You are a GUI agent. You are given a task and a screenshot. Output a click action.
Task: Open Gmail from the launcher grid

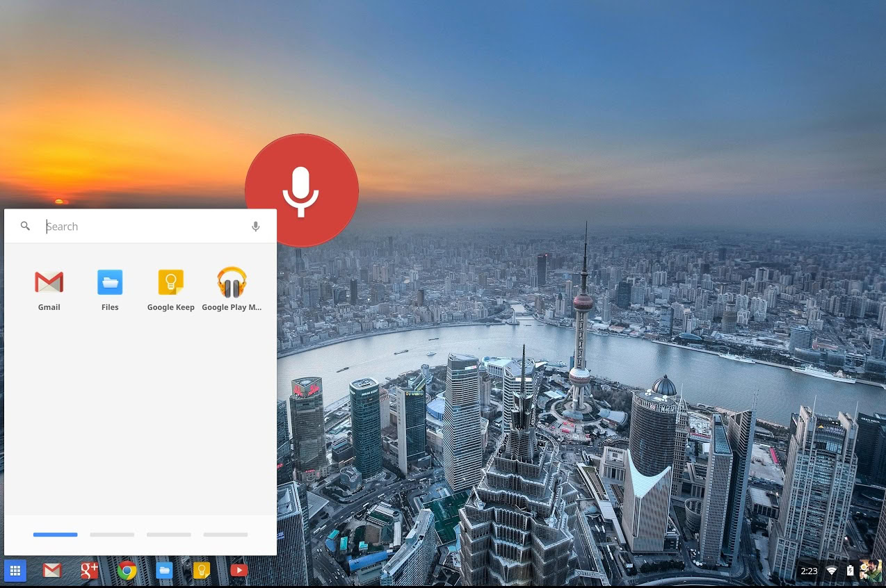(x=49, y=289)
